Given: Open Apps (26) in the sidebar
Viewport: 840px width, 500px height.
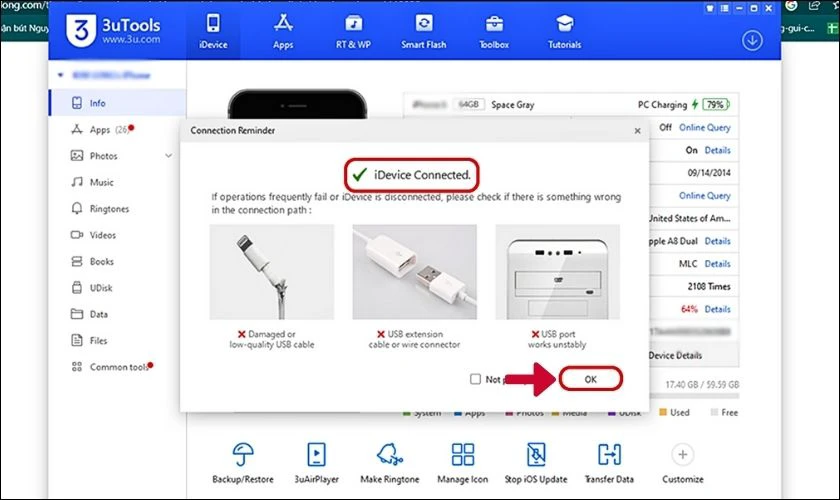Looking at the screenshot, I should click(118, 129).
